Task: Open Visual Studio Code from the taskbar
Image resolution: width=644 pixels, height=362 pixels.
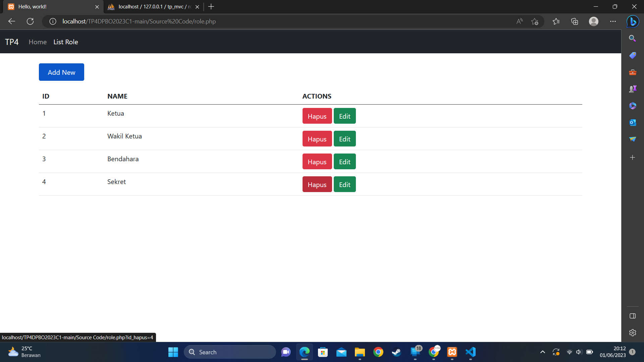Action: 470,352
